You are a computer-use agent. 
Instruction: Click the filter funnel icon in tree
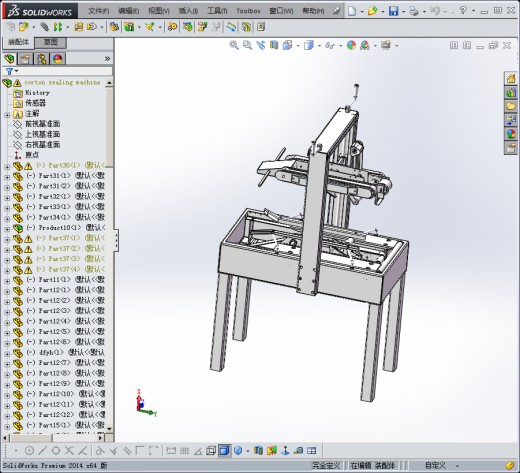9,71
